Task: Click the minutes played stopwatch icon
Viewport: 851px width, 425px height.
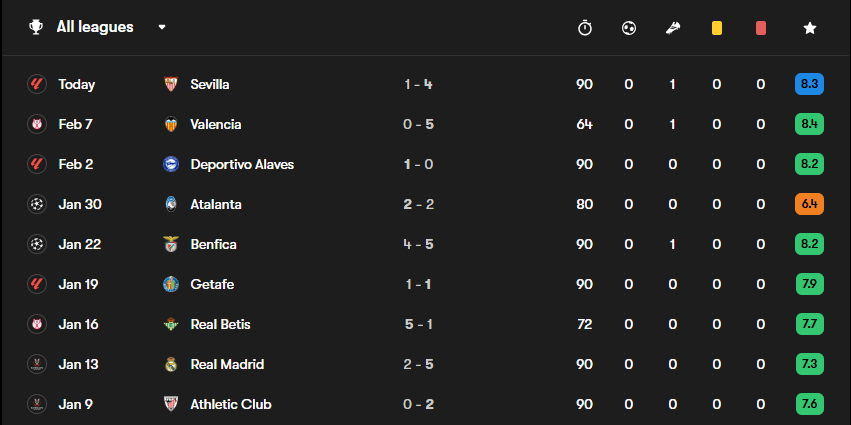Action: point(585,28)
